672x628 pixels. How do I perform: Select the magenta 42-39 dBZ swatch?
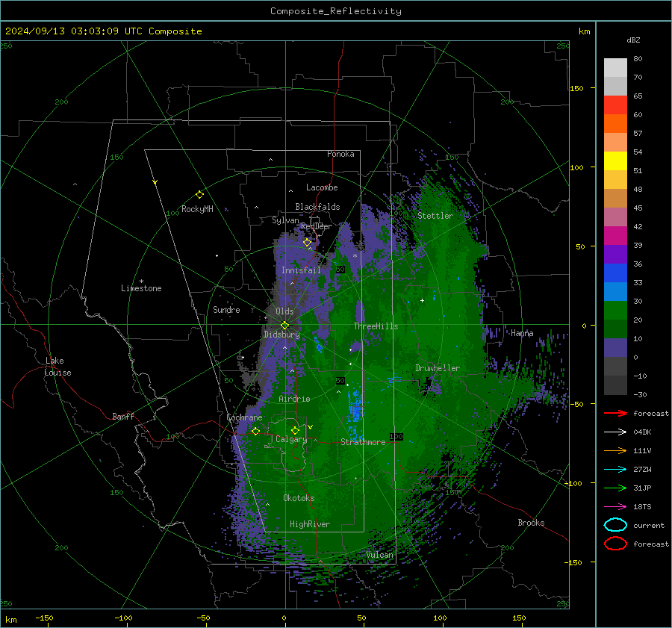point(615,236)
